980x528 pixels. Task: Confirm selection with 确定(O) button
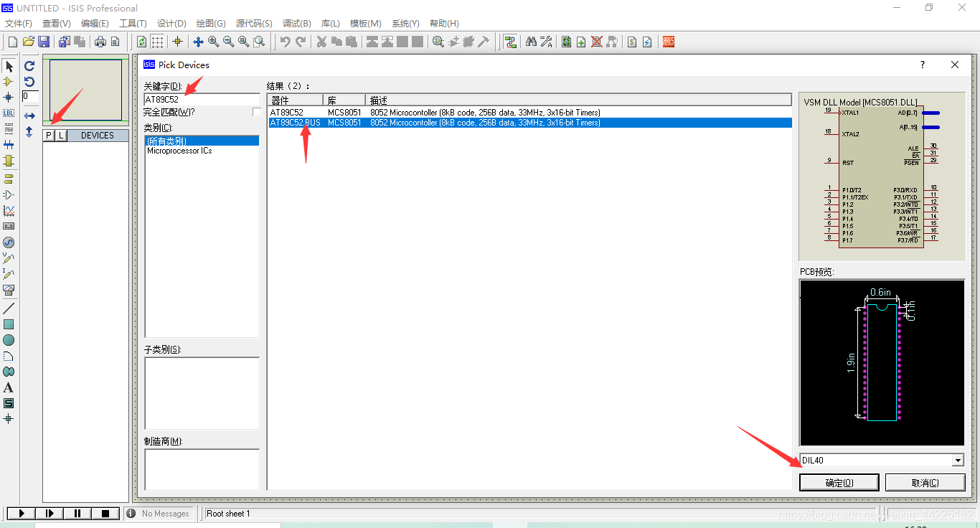point(839,483)
